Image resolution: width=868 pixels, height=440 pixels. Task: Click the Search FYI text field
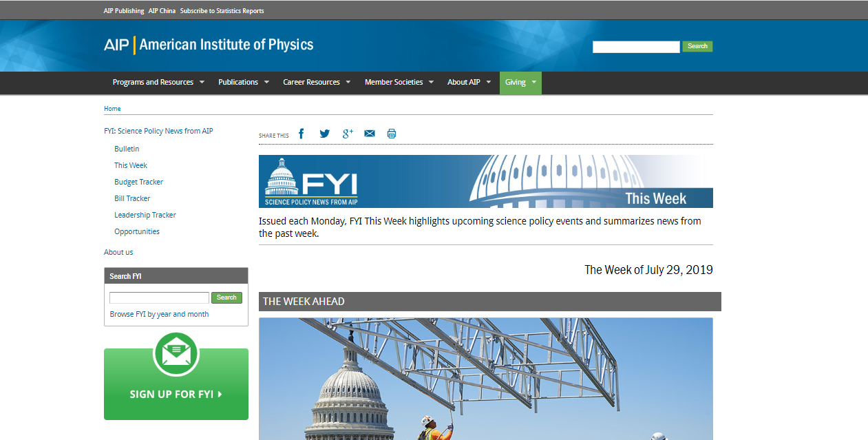coord(159,298)
